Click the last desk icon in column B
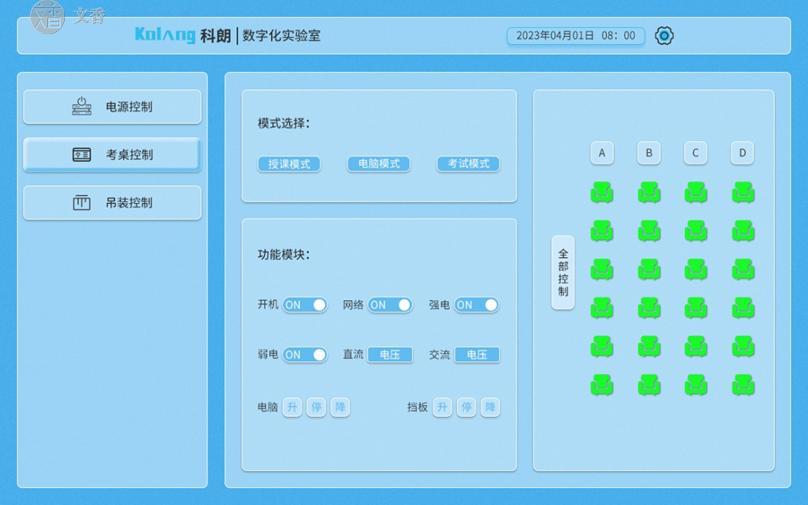Screen dimensions: 808x505 [649, 384]
